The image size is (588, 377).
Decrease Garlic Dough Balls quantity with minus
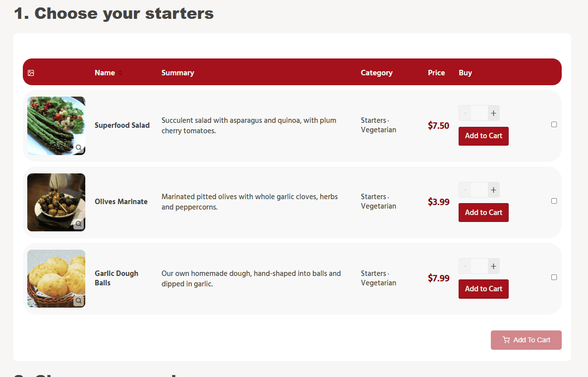point(465,267)
